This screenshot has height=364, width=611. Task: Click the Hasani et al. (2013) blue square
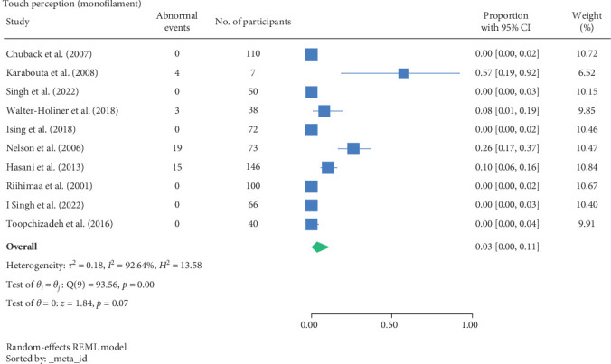[328, 168]
